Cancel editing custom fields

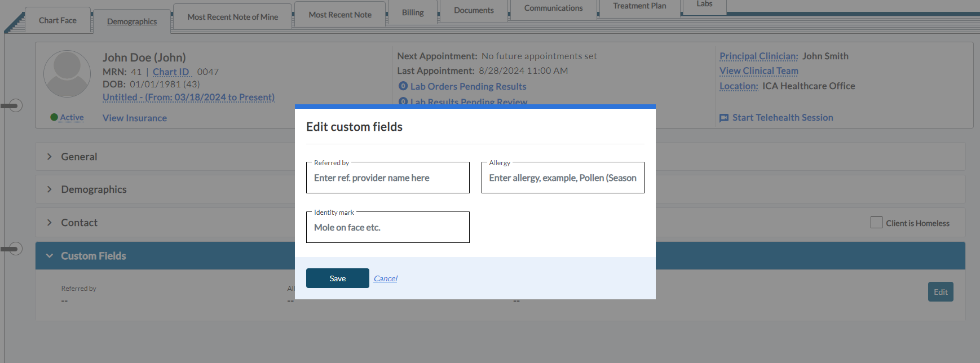click(385, 278)
